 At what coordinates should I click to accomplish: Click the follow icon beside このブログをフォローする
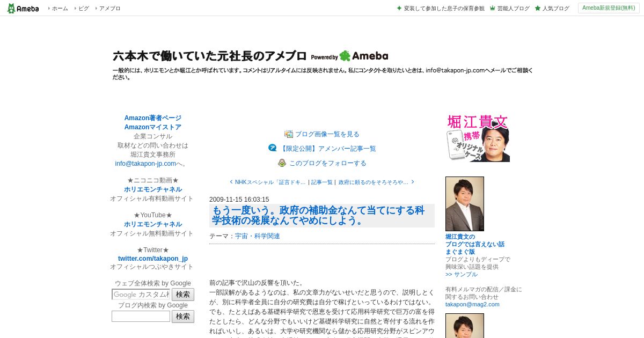[282, 163]
